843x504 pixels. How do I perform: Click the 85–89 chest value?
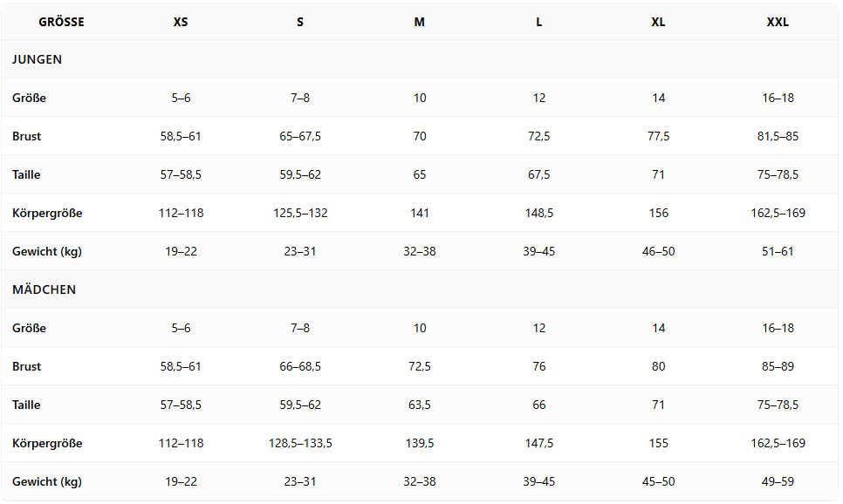(x=778, y=366)
